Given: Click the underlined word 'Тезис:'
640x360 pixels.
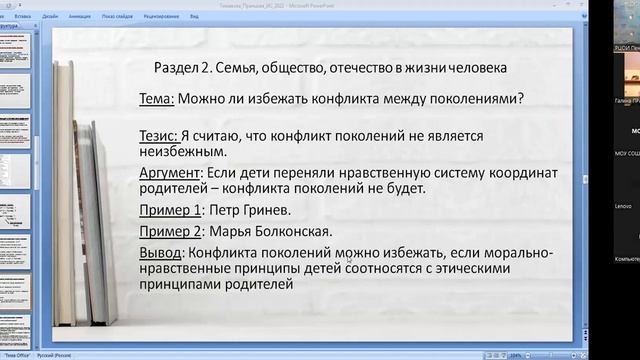Looking at the screenshot, I should tap(159, 136).
